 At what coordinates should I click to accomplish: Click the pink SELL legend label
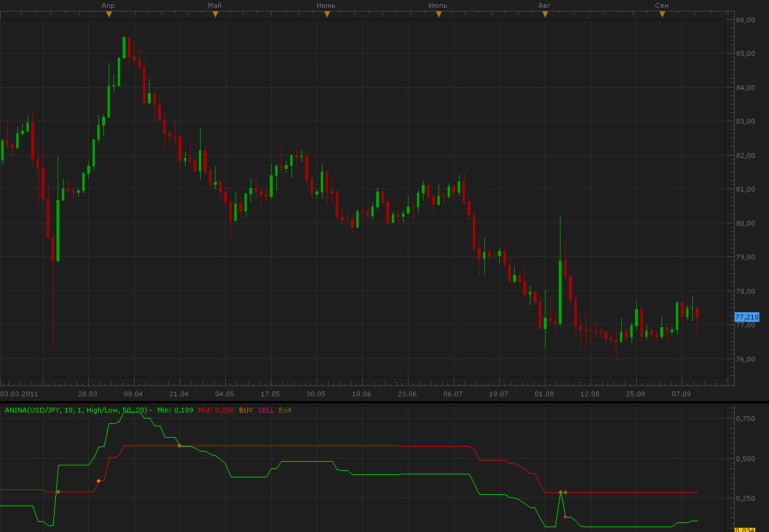[x=266, y=410]
